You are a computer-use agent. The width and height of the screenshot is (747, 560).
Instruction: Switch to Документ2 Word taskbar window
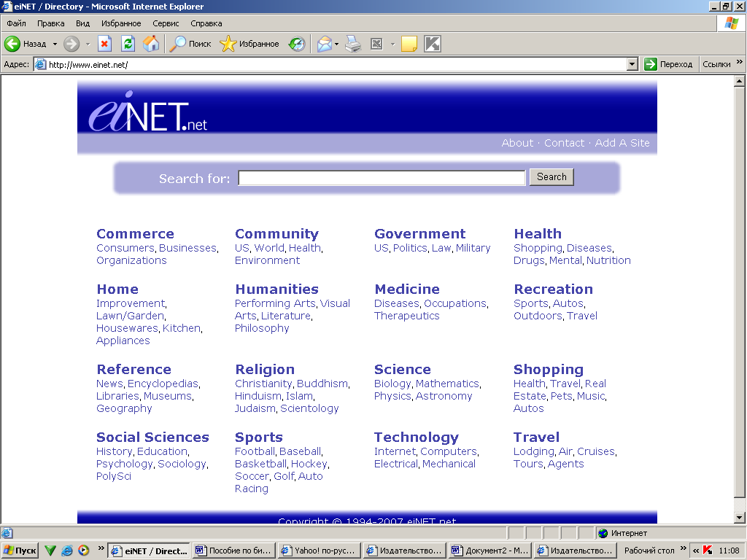(489, 551)
